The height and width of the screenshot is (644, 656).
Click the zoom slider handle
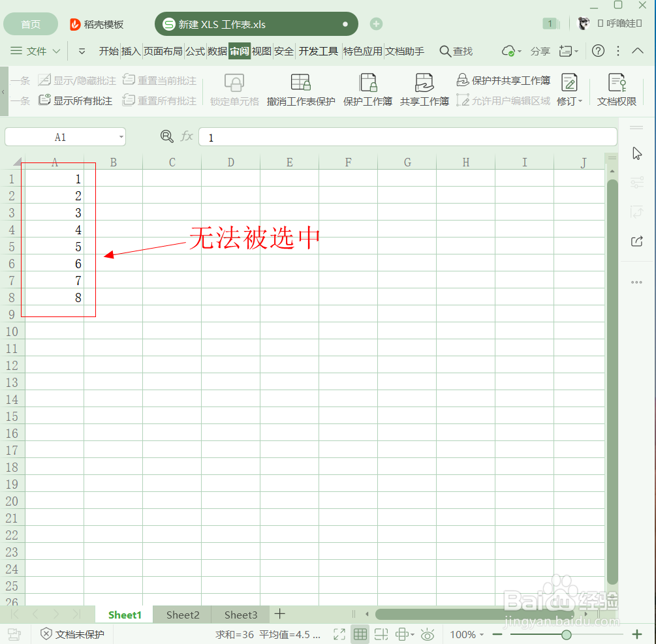pos(567,634)
